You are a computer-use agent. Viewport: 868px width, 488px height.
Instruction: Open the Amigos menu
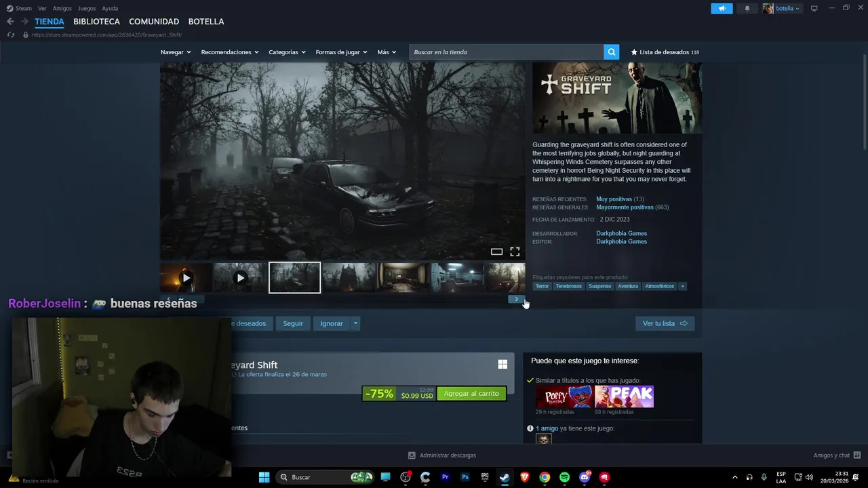click(62, 8)
